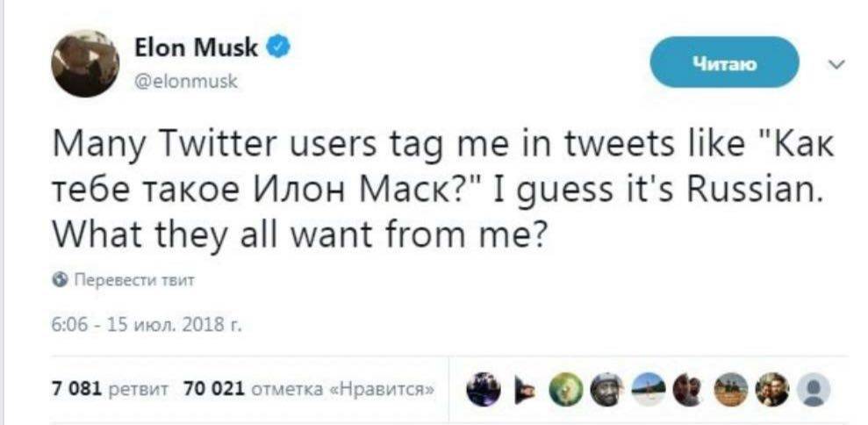Image resolution: width=868 pixels, height=425 pixels.
Task: Click the @elonmusk handle
Action: click(185, 82)
